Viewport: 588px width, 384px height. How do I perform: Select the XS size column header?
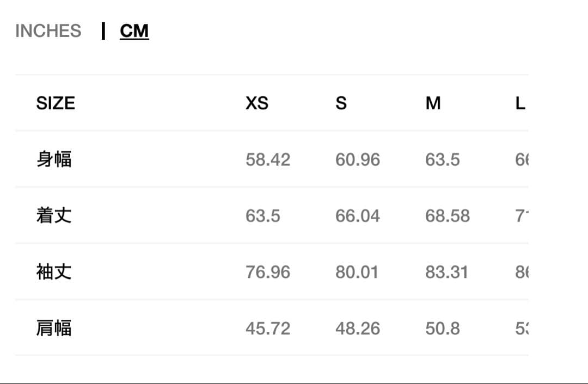(257, 103)
